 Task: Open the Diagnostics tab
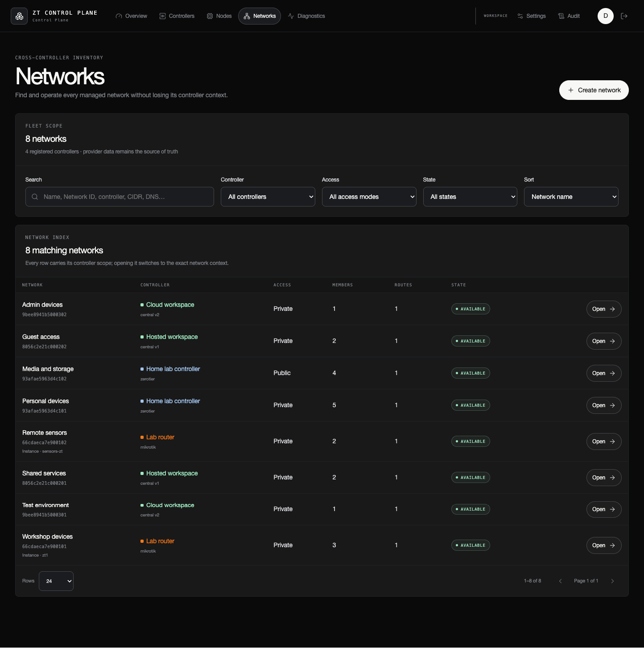[x=306, y=16]
